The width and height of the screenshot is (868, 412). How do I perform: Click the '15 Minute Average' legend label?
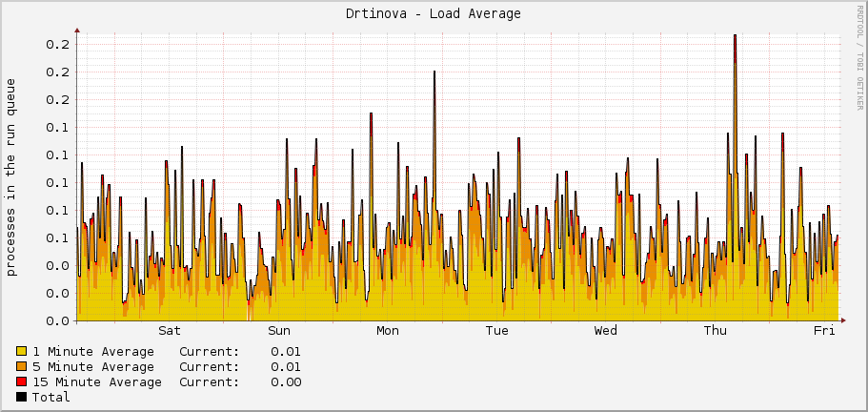point(97,382)
